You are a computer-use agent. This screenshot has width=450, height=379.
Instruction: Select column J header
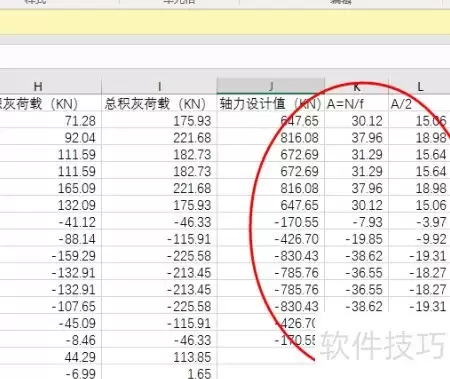(271, 86)
